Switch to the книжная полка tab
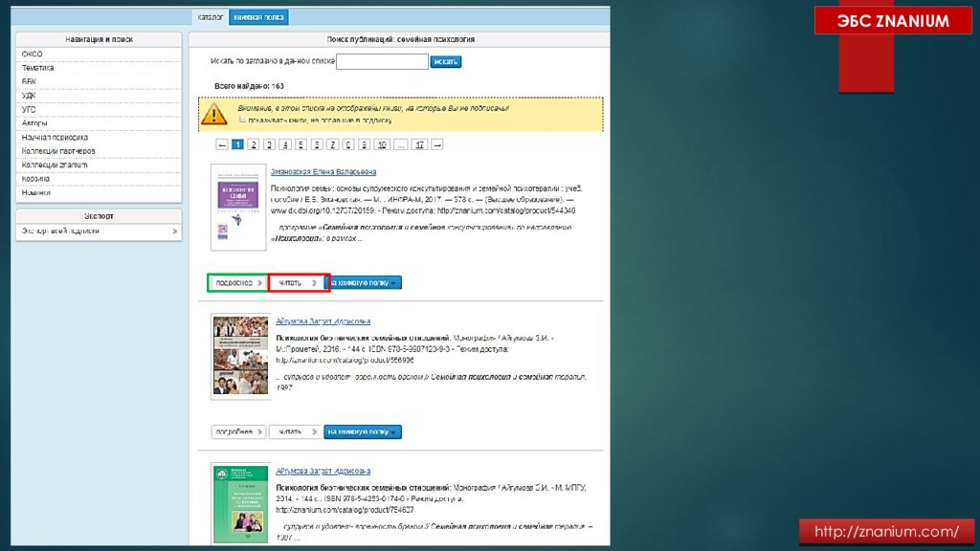Viewport: 980px width, 551px height. coord(258,17)
